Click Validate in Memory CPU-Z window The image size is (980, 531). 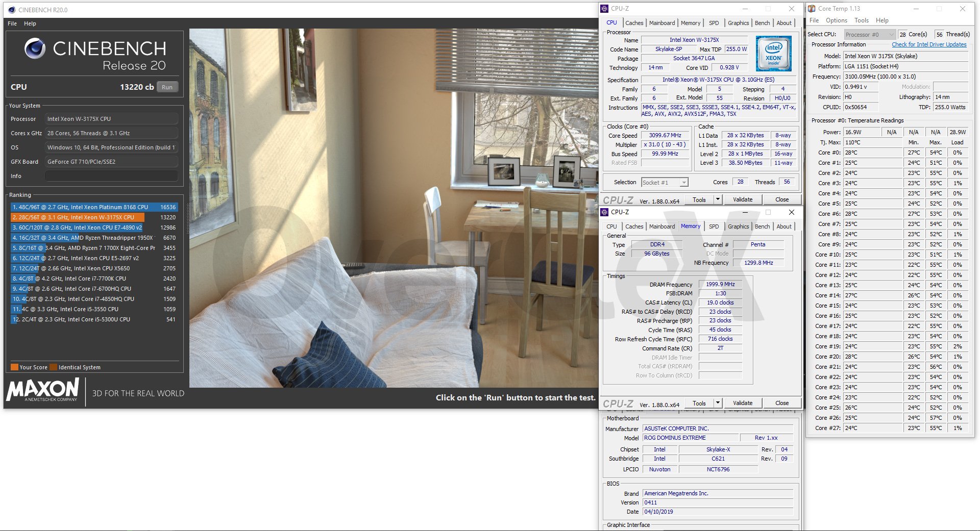743,403
